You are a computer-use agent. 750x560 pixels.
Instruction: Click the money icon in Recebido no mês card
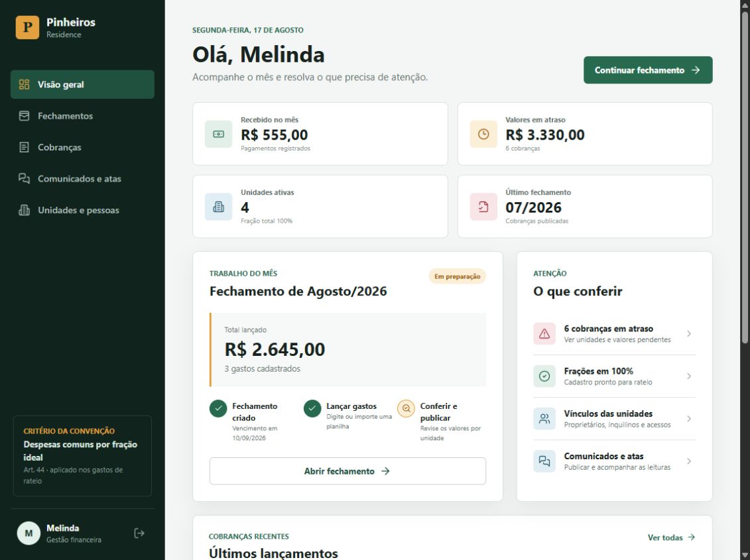click(x=219, y=134)
